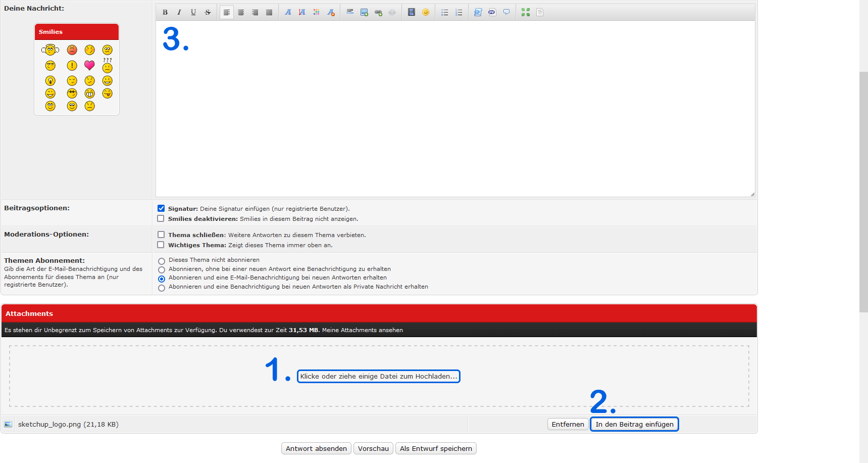Add the angel smiley with wings

click(x=50, y=50)
